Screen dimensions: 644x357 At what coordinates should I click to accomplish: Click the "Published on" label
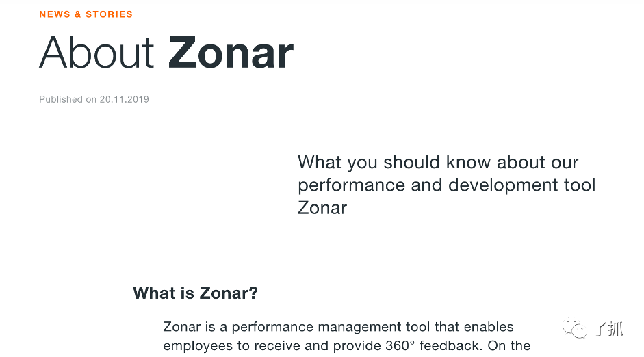click(x=68, y=99)
